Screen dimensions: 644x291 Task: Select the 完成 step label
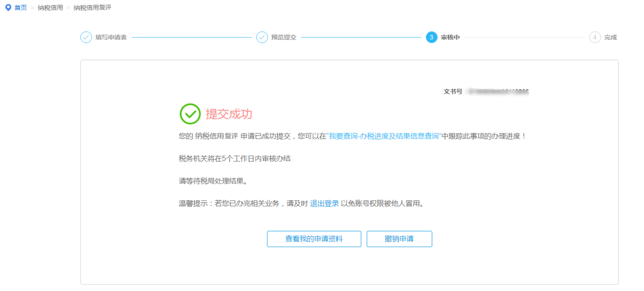click(611, 38)
